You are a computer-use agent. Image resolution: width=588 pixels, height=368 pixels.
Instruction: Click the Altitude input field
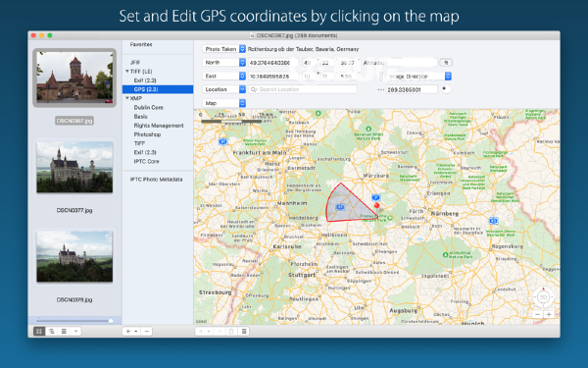pyautogui.click(x=412, y=63)
